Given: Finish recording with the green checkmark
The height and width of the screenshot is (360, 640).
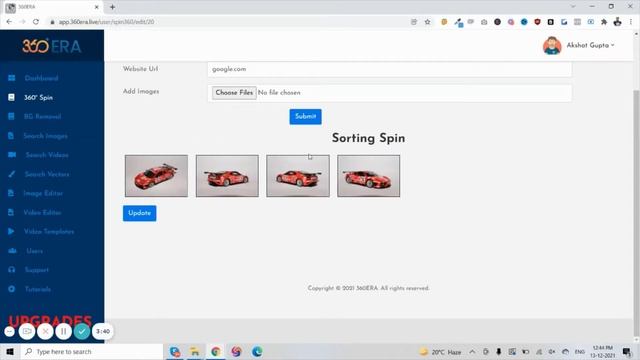Looking at the screenshot, I should (82, 331).
